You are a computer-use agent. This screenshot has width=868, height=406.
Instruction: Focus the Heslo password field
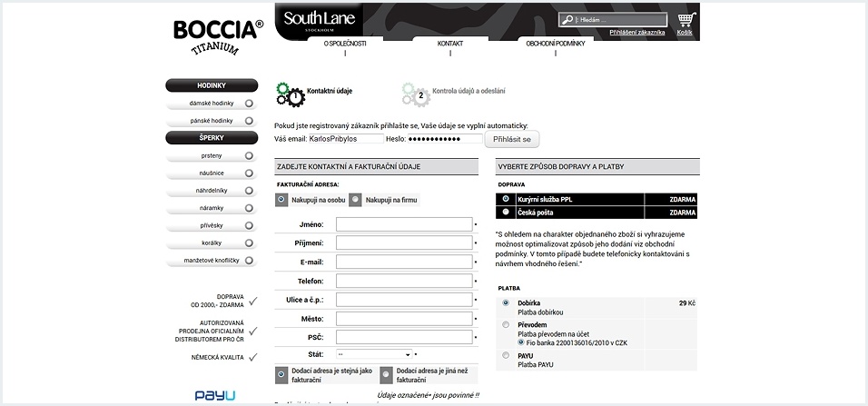[x=445, y=139]
